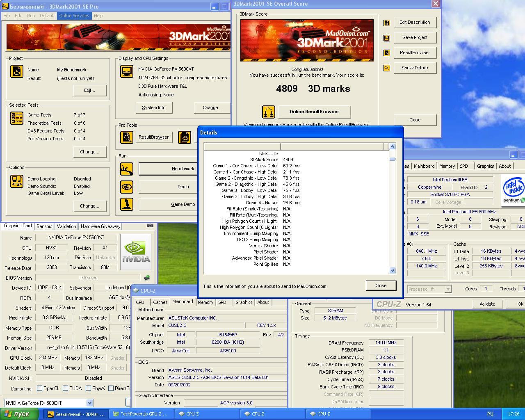Click the Game Demo joystick icon

pos(126,204)
